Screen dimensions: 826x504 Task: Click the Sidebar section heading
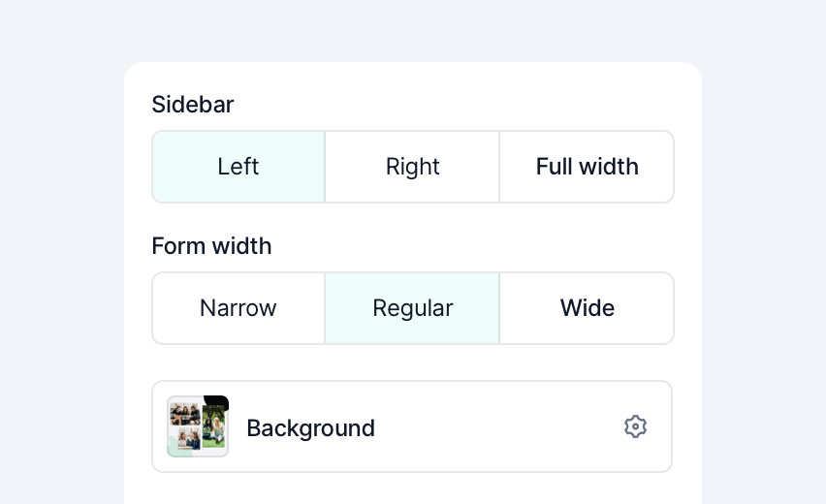coord(193,105)
